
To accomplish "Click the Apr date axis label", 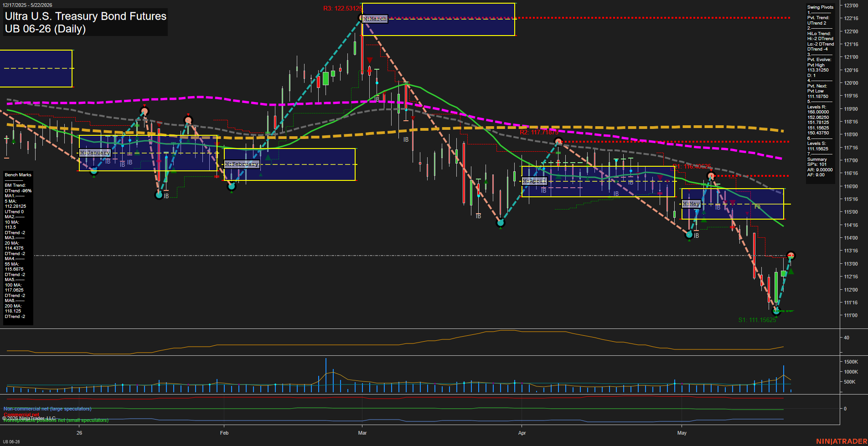I will tap(522, 433).
